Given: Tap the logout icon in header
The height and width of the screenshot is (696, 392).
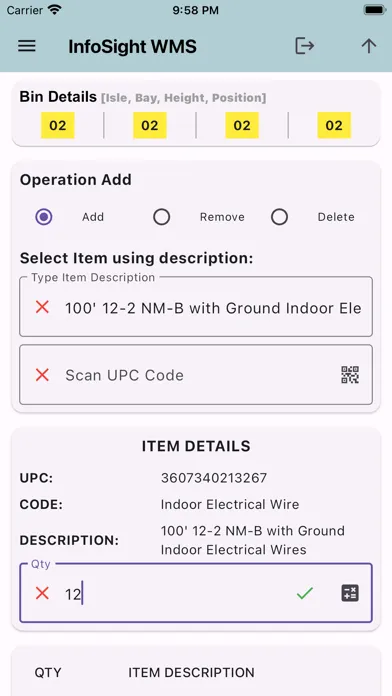Looking at the screenshot, I should pyautogui.click(x=305, y=46).
